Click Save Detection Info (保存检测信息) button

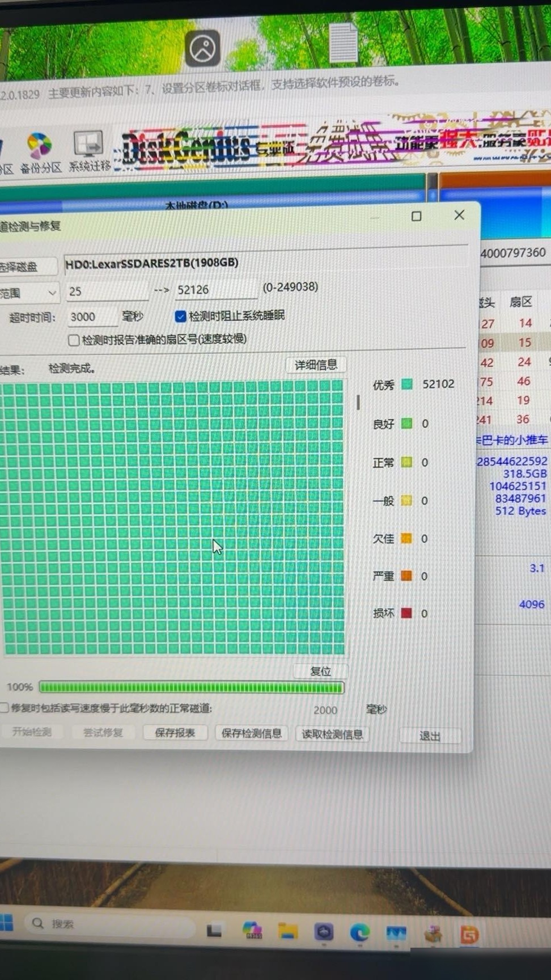[252, 733]
